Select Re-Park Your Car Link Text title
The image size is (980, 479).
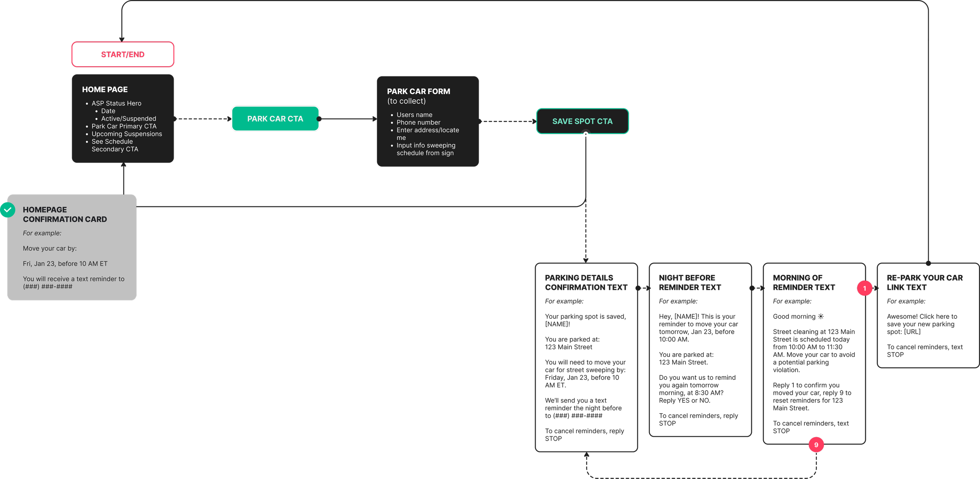[x=924, y=282]
